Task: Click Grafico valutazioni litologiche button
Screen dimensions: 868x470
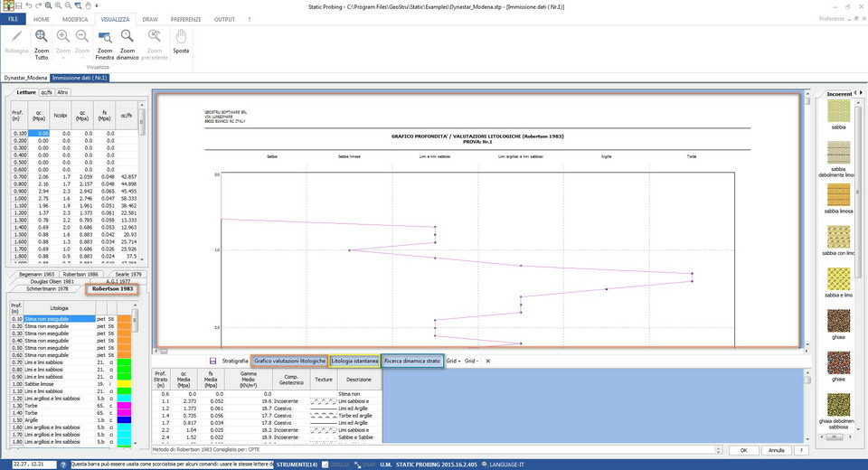Action: tap(289, 361)
